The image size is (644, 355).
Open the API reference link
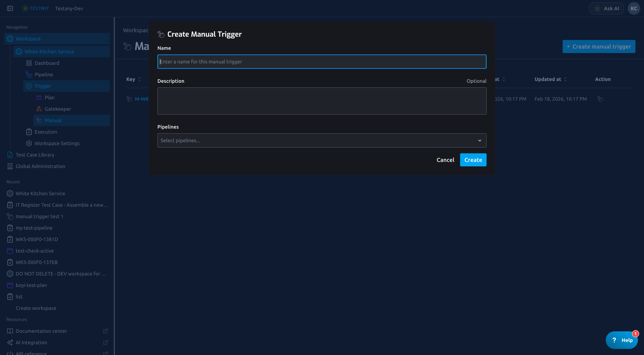(31, 353)
